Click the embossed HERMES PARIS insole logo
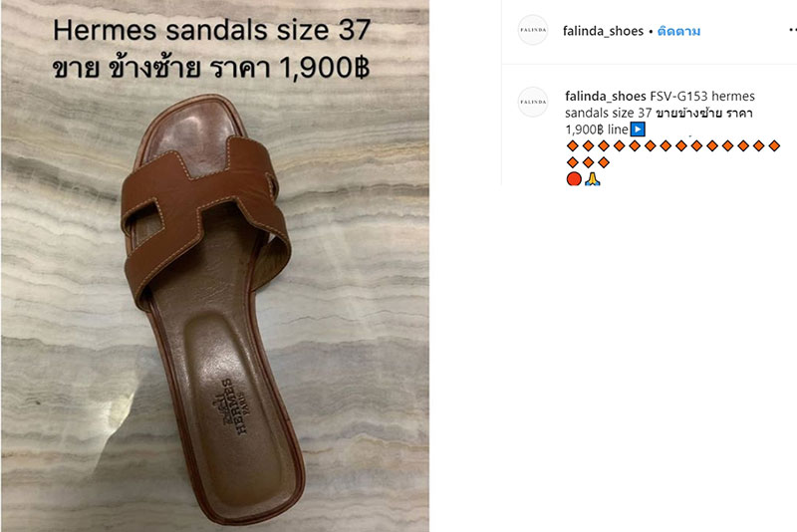 [x=234, y=405]
